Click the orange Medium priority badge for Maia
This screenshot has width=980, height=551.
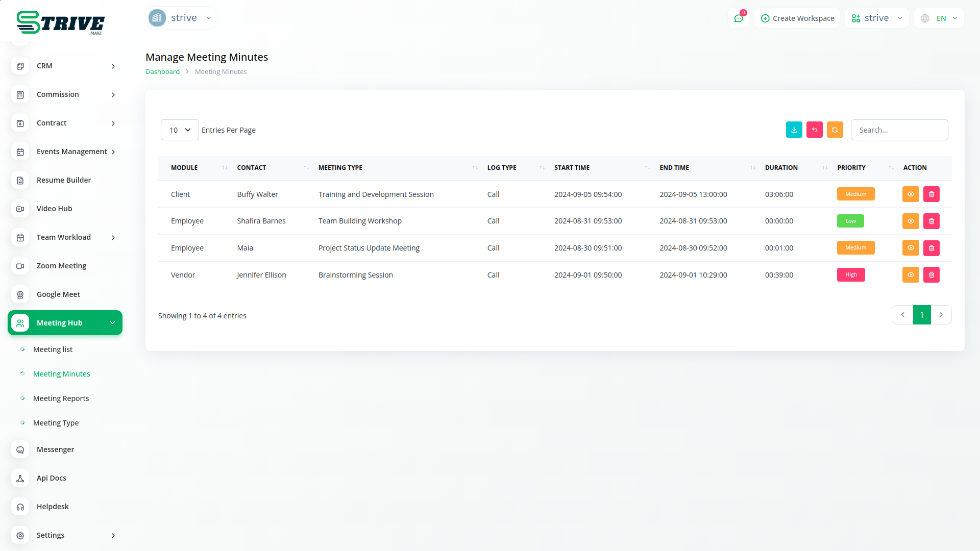[855, 248]
